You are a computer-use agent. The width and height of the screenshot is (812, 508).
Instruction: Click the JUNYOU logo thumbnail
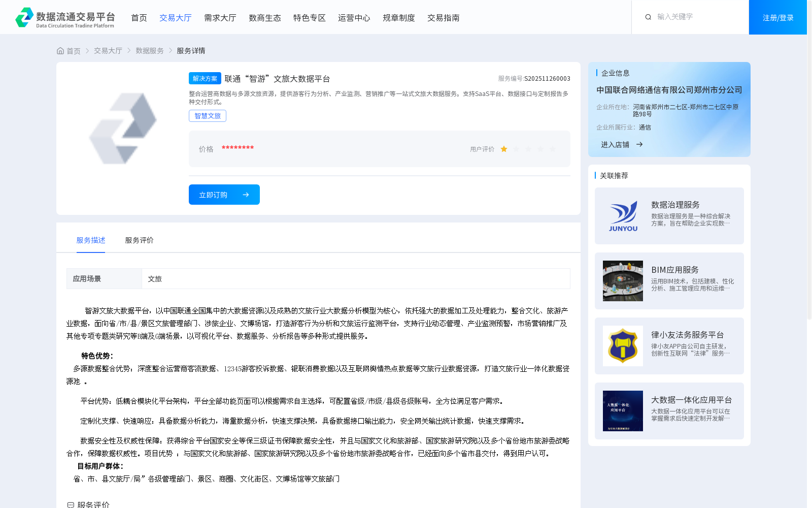coord(623,216)
